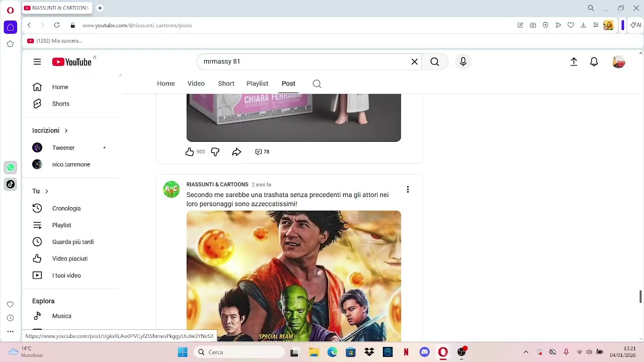
Task: Switch to the channel Home tab
Action: [x=166, y=83]
